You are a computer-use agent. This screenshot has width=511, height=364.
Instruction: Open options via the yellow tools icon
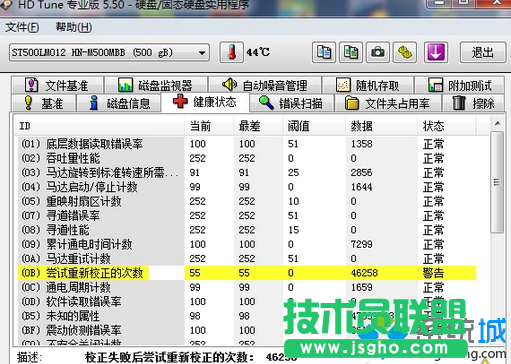click(x=405, y=52)
